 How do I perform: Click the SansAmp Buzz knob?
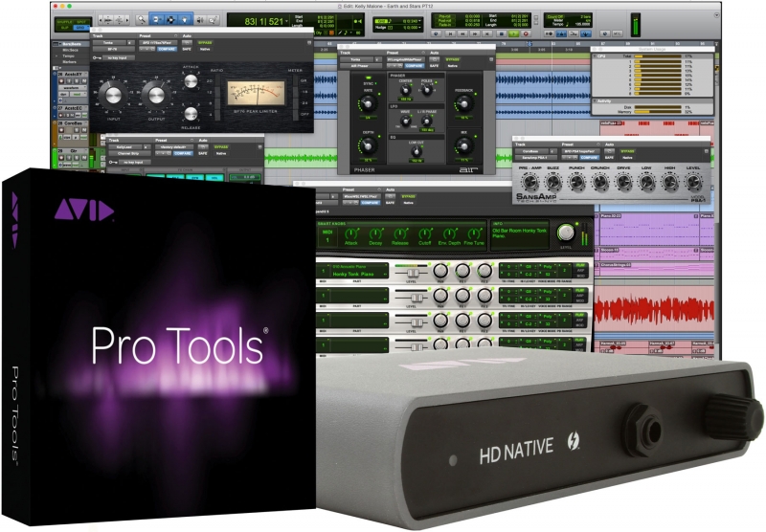tap(552, 182)
